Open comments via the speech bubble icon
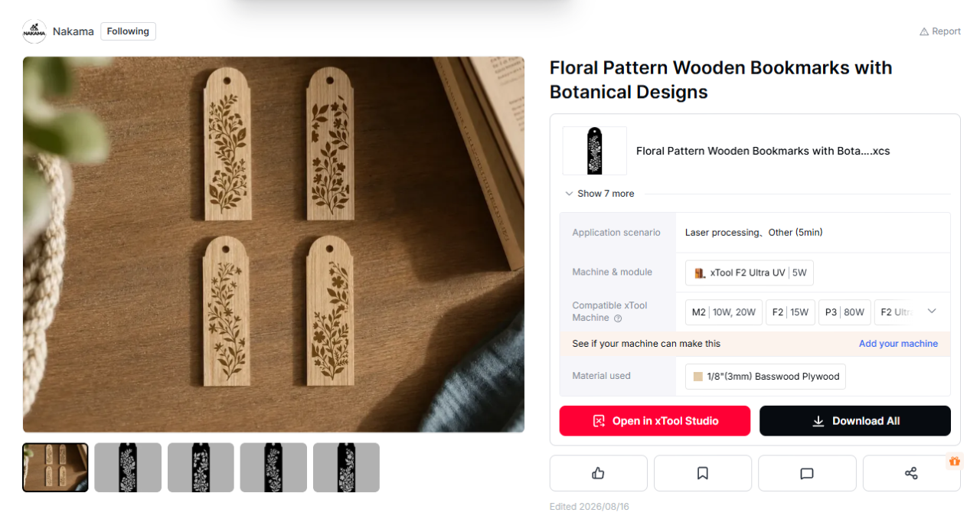Screen dimensions: 980x532 click(806, 473)
